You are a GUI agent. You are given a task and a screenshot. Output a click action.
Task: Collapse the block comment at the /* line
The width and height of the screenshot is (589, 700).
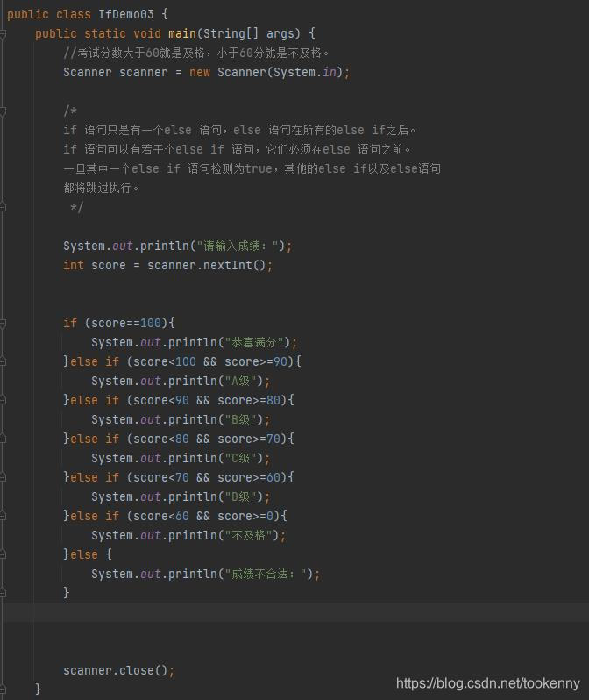[3, 111]
